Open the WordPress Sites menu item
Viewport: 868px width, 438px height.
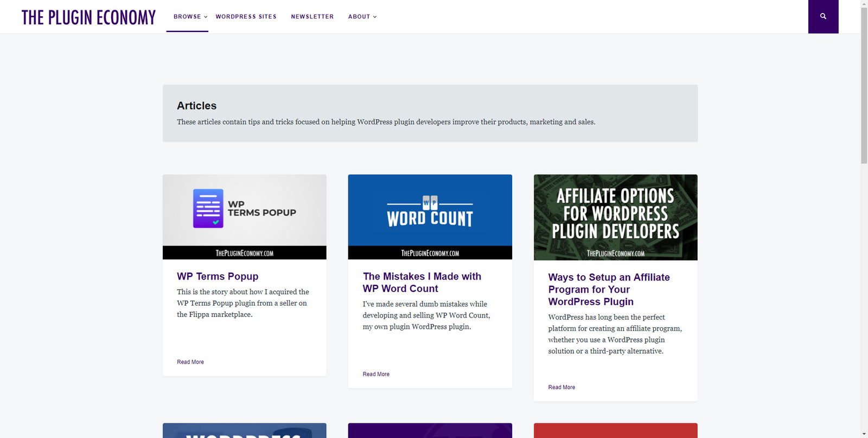coord(246,17)
